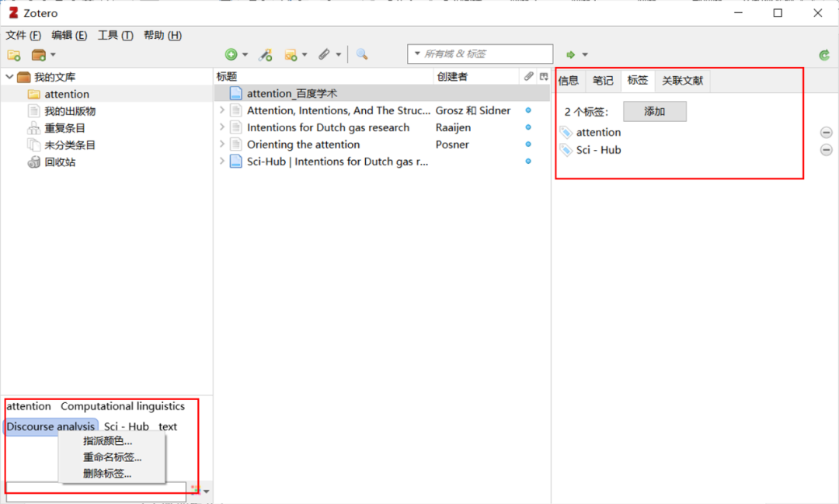Click attachment dot on Posner row
The width and height of the screenshot is (839, 504).
[x=528, y=144]
